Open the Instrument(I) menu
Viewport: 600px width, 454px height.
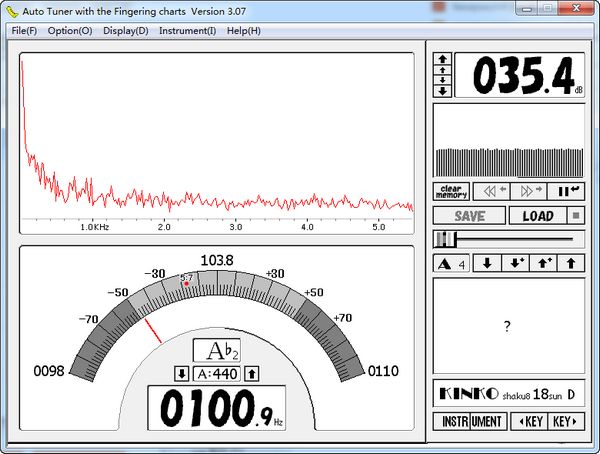click(x=187, y=30)
